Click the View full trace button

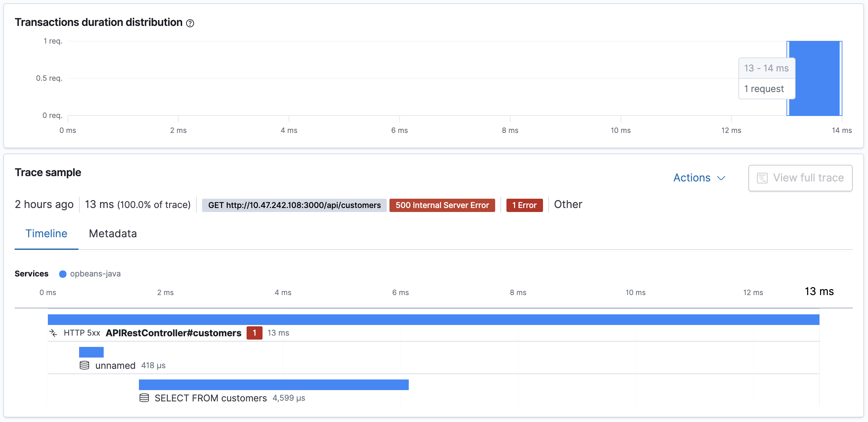(800, 178)
